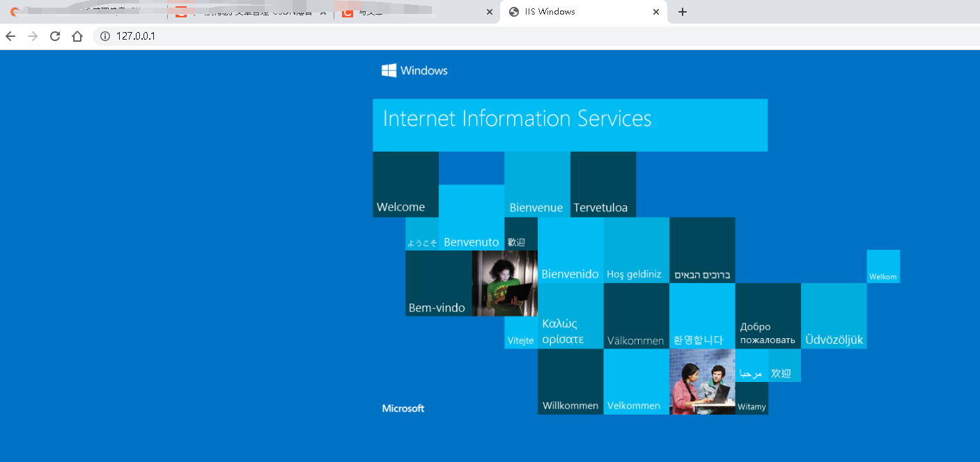
Task: Switch to the IIS Windows tab
Action: 584,12
